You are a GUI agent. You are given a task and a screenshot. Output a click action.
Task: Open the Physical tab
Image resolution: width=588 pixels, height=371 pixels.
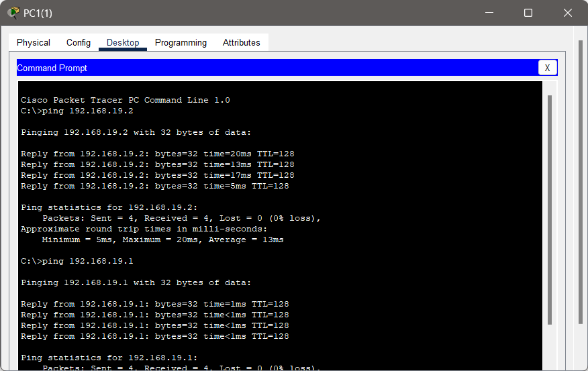(x=34, y=43)
